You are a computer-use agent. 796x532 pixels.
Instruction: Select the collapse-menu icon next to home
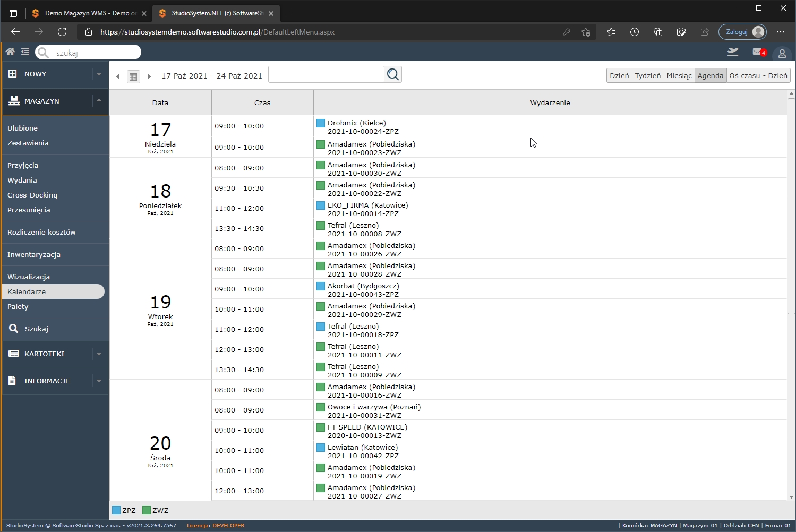[25, 52]
